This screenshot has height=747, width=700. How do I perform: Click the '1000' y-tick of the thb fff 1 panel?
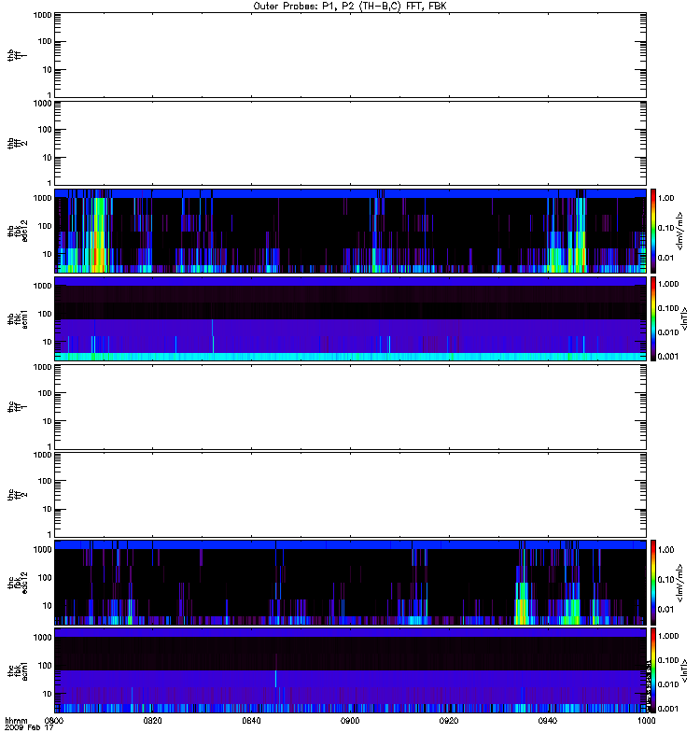point(42,15)
